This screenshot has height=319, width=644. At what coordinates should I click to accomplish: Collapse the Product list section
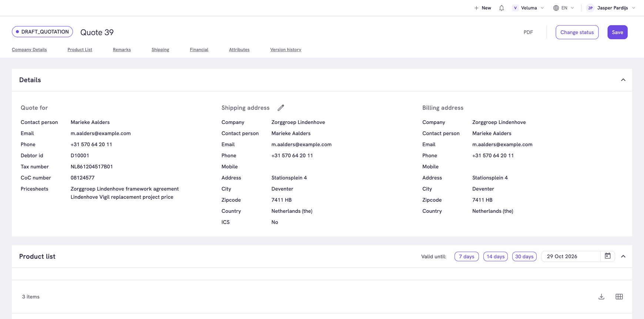coord(623,256)
